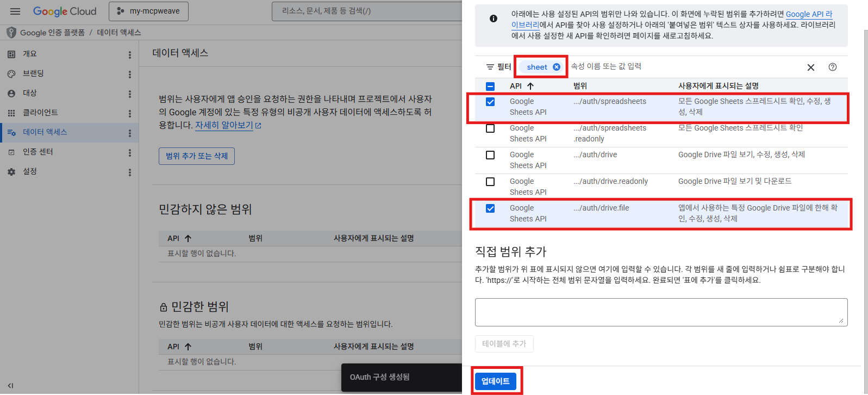The width and height of the screenshot is (868, 395).
Task: Click the 대상 person icon
Action: click(11, 94)
